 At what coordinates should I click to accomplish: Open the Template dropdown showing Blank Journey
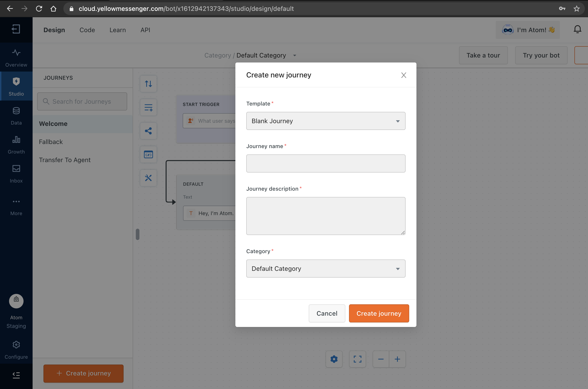click(326, 121)
